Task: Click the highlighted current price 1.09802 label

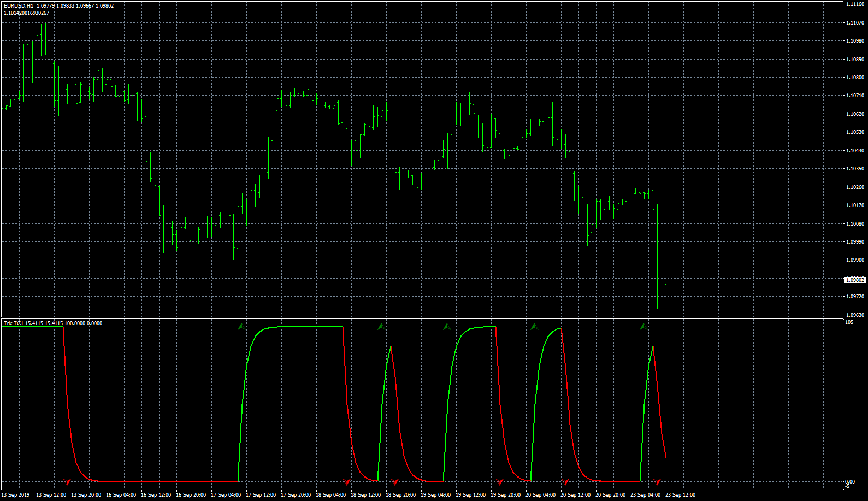Action: pyautogui.click(x=855, y=280)
